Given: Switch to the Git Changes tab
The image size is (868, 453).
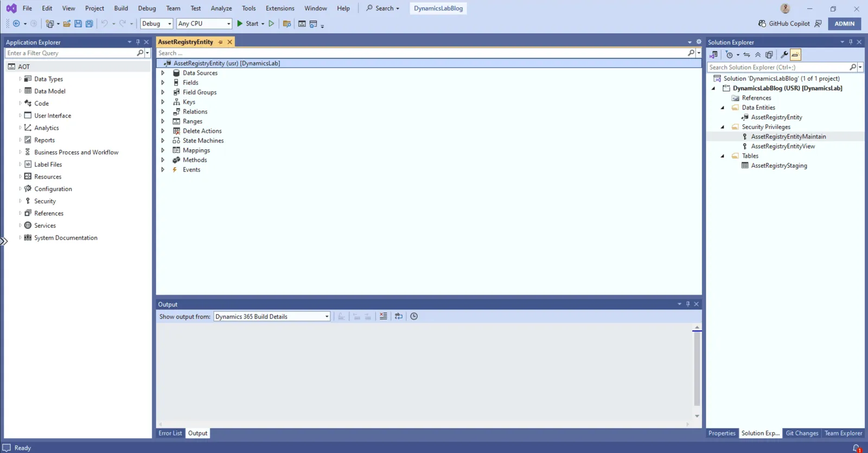Looking at the screenshot, I should click(x=802, y=433).
